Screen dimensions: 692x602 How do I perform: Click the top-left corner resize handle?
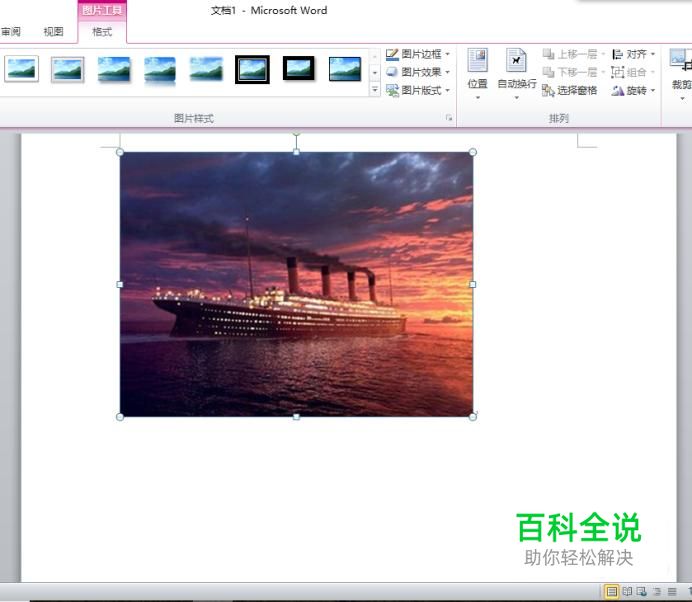(x=120, y=152)
